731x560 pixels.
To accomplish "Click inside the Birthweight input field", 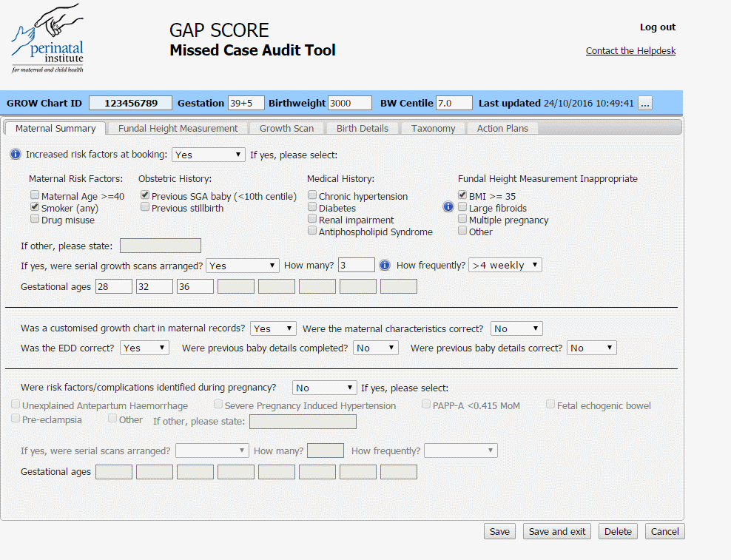I will pyautogui.click(x=348, y=103).
